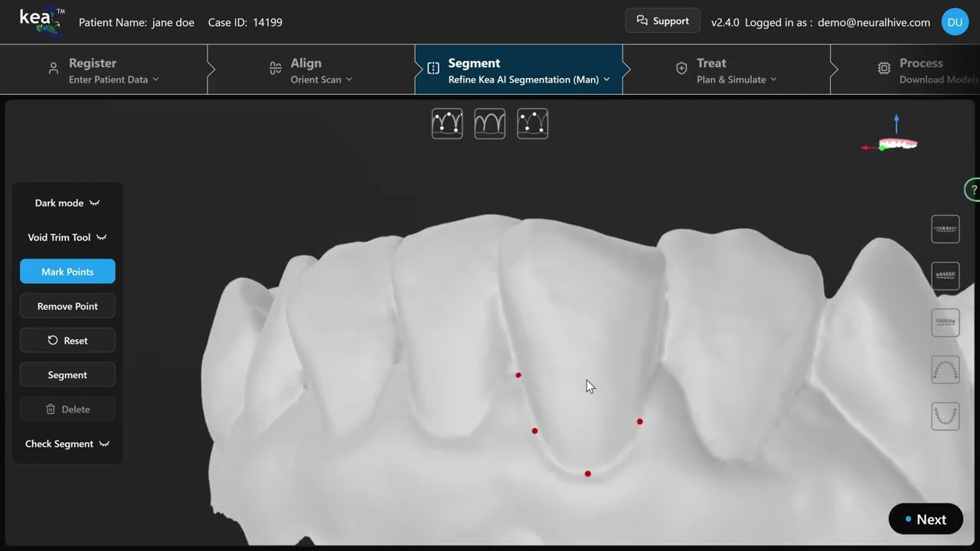Select the tooth outline icon without points

point(490,123)
